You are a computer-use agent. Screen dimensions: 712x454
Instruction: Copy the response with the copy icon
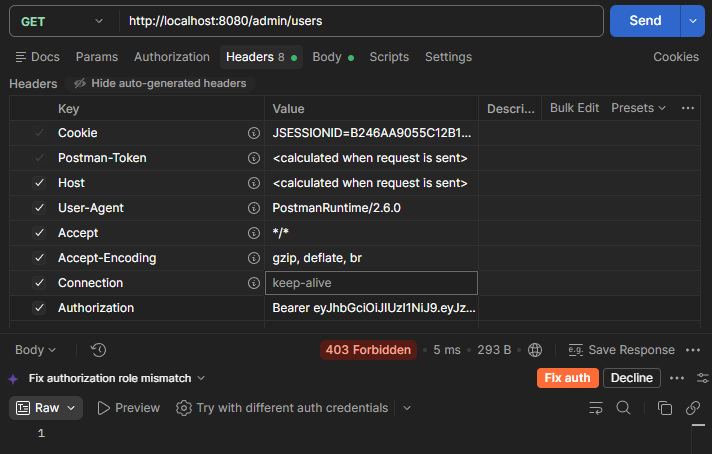665,408
